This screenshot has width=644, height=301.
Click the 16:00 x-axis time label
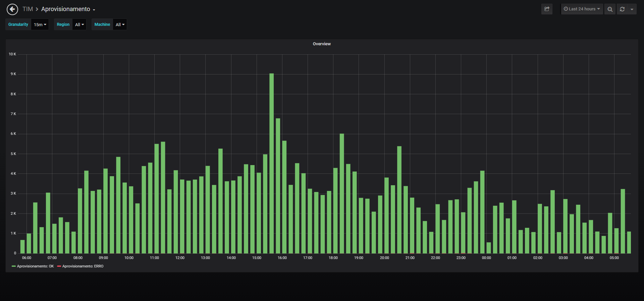tap(282, 258)
